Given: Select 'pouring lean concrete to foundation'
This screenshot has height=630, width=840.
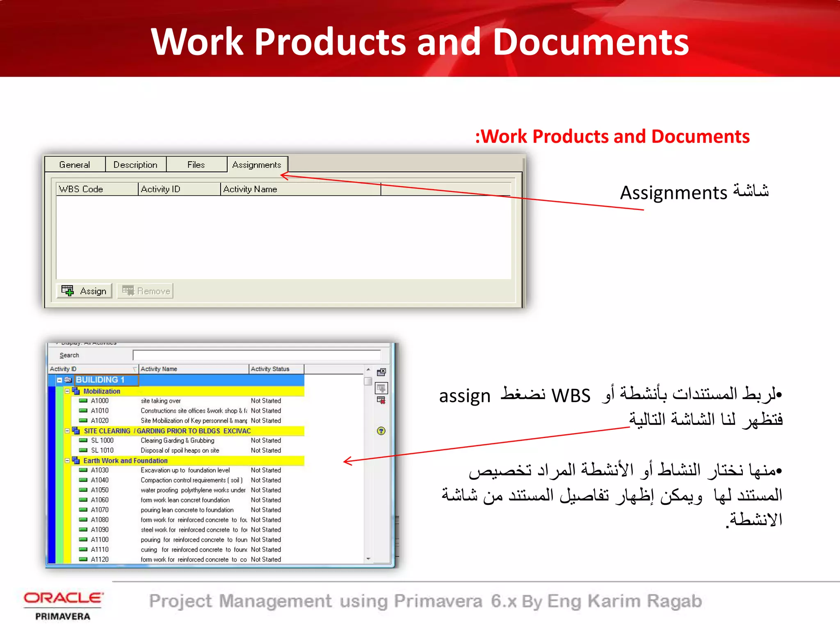Looking at the screenshot, I should tap(187, 510).
